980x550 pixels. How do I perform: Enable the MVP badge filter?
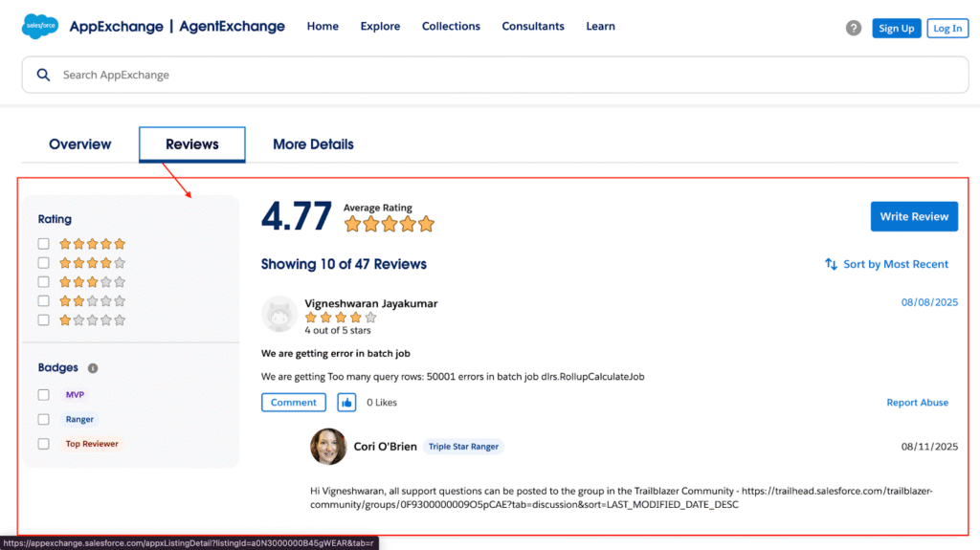[43, 395]
